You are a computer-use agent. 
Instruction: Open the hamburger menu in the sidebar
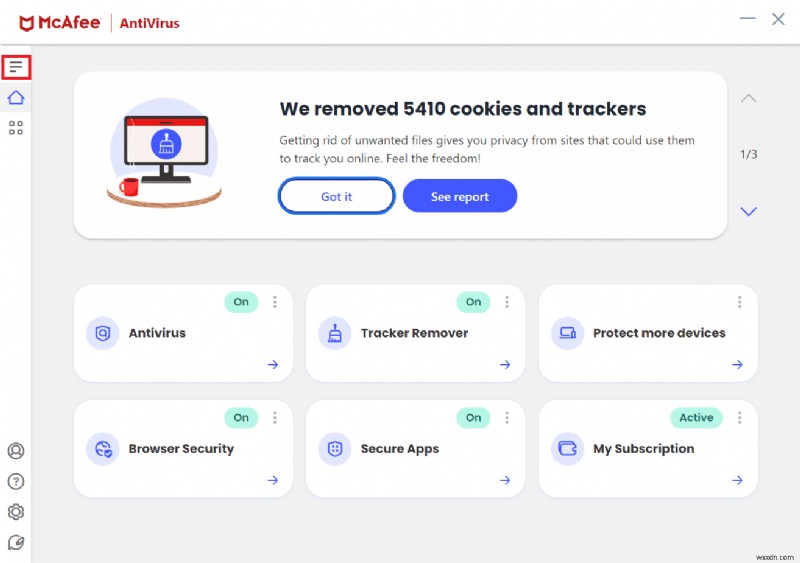click(16, 67)
